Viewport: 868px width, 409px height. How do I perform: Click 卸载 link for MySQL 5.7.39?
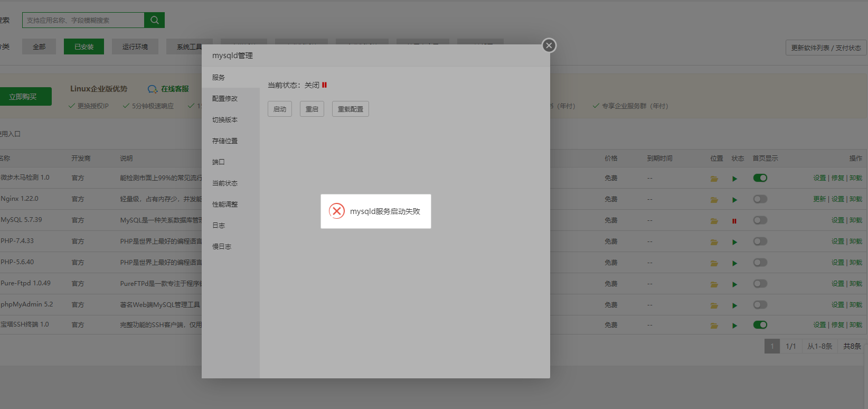[856, 220]
